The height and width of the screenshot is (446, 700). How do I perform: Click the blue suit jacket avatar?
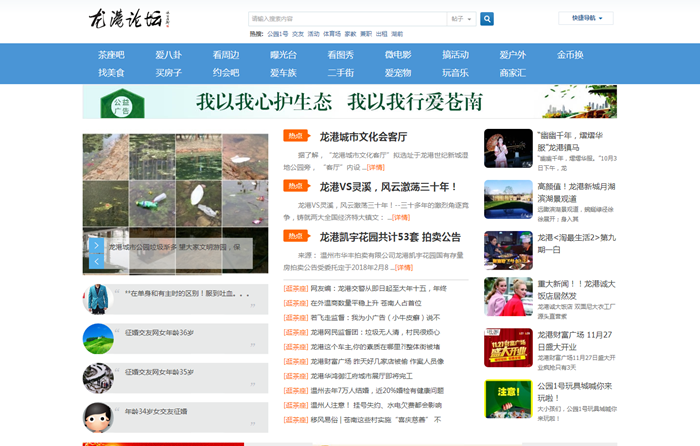pos(98,299)
